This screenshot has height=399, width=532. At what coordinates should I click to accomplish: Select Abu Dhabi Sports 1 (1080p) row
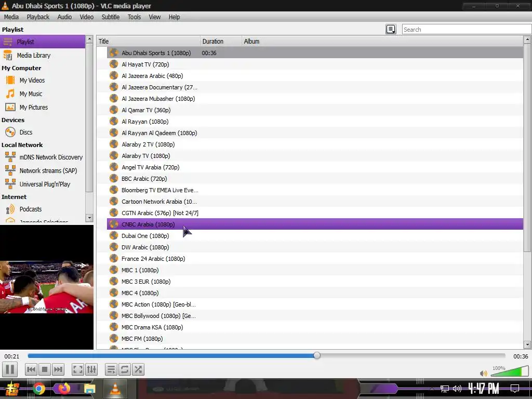click(x=315, y=53)
